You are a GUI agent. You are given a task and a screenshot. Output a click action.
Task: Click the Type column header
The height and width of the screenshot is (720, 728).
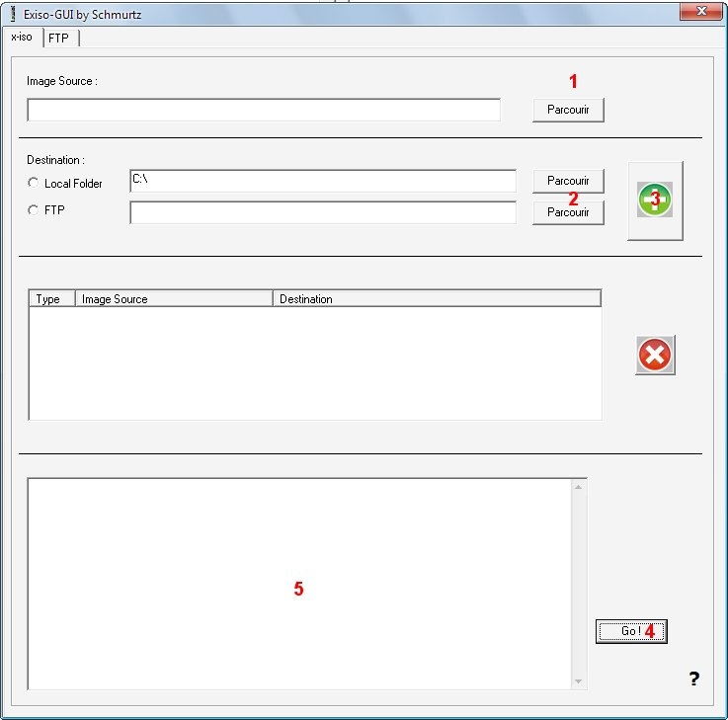point(51,298)
